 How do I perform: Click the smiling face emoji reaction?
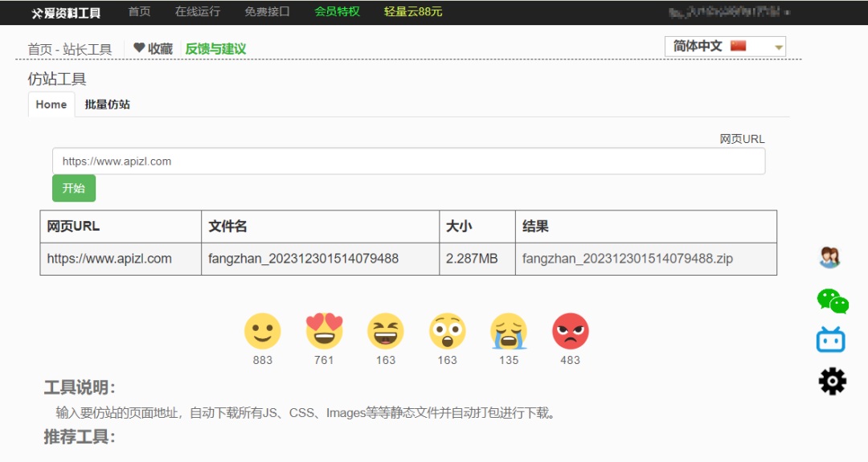[262, 331]
